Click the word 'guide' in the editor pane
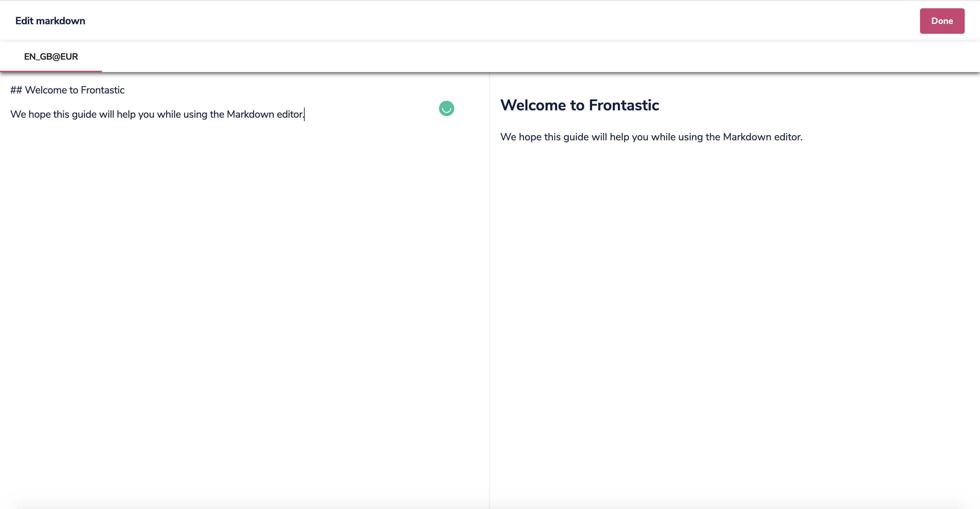This screenshot has height=509, width=980. point(84,114)
